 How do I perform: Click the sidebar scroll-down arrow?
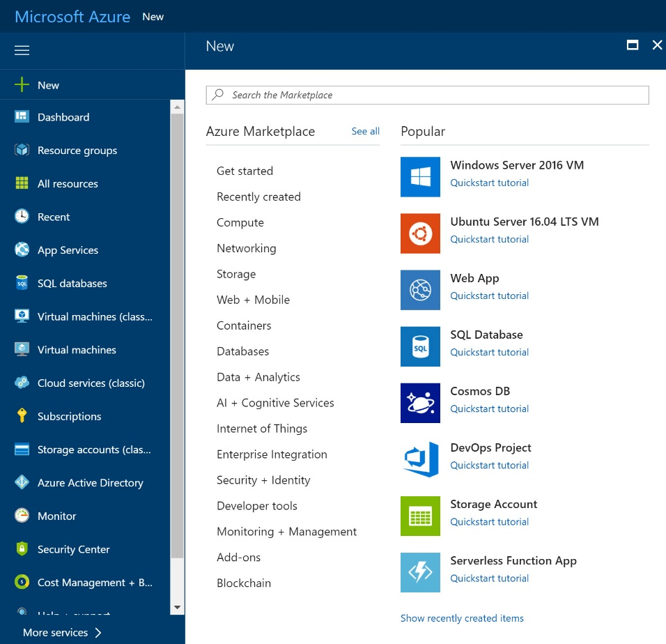coord(177,608)
